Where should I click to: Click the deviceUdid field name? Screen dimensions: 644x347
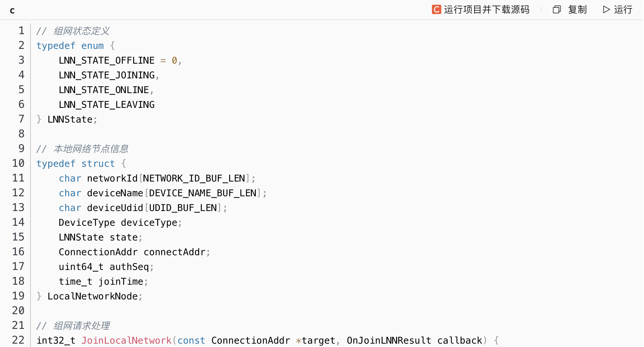[x=115, y=208]
